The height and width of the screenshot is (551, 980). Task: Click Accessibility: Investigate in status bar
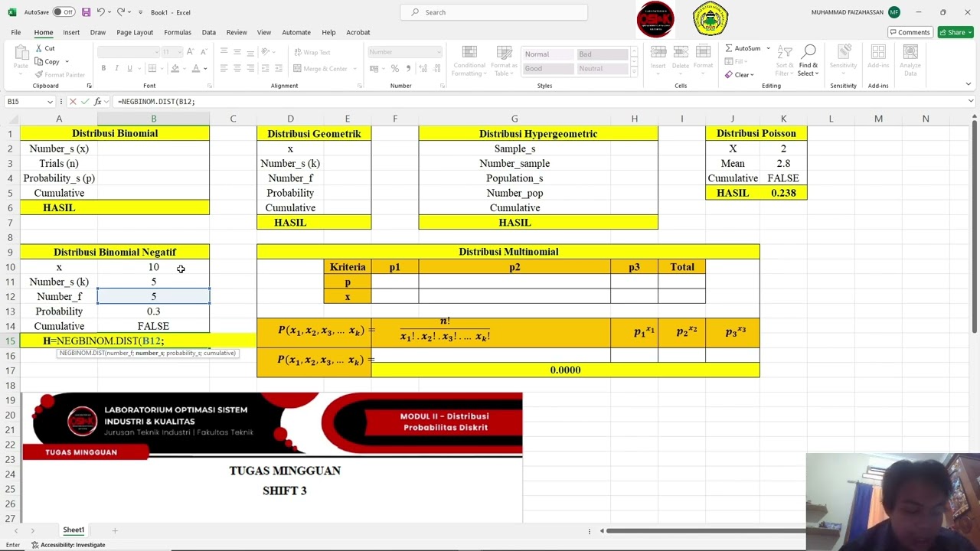point(69,545)
